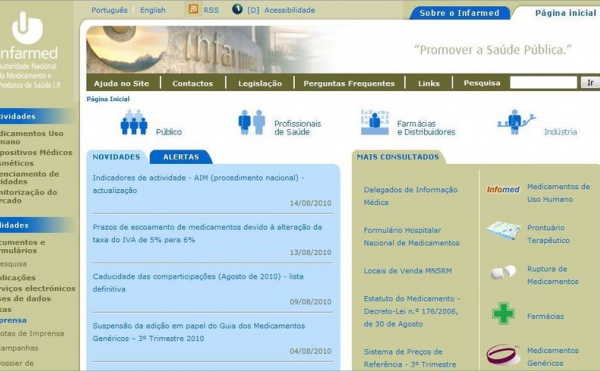Screen dimensions: 600x372
Task: Click the Prontuário Terapêutico book icon
Action: point(504,230)
